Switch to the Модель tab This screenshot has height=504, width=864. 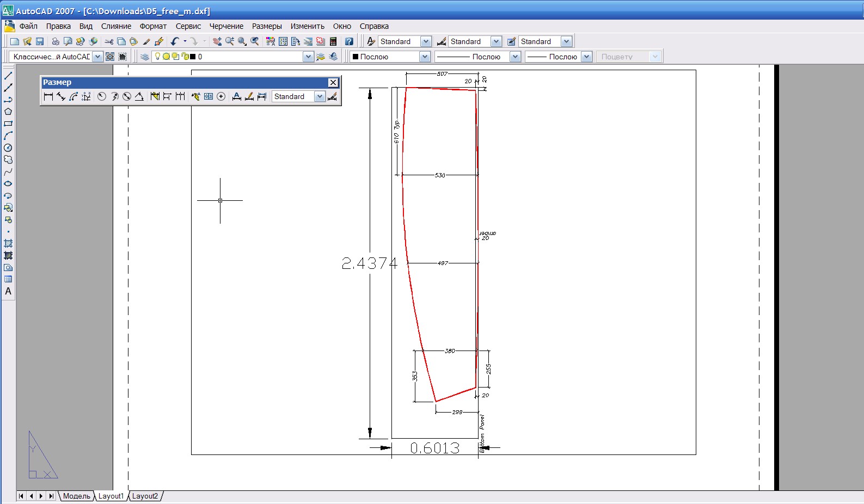point(76,496)
